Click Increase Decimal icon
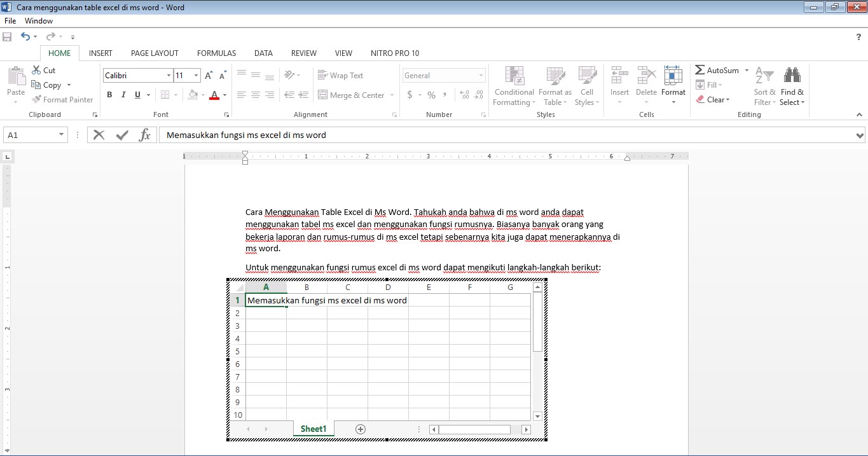 pos(464,95)
